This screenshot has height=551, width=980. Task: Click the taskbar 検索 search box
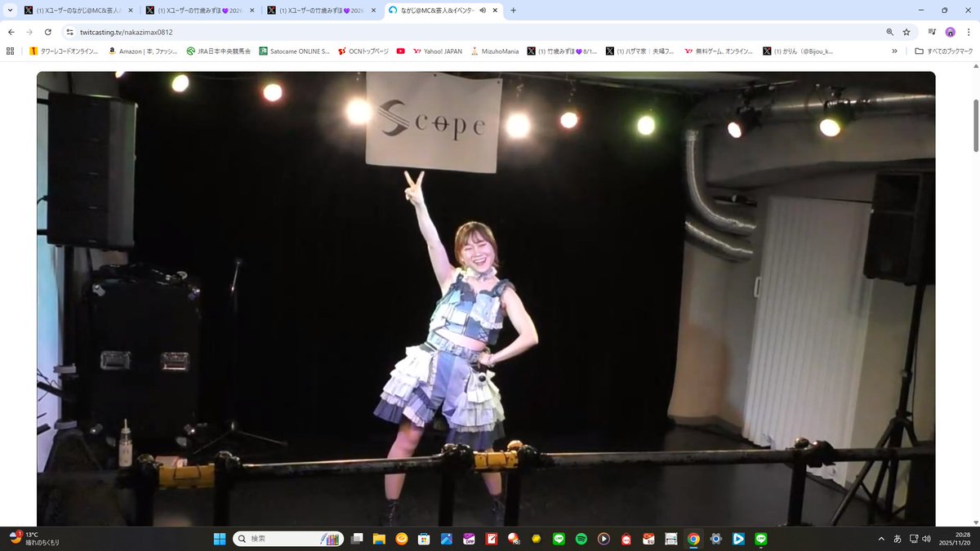click(288, 539)
